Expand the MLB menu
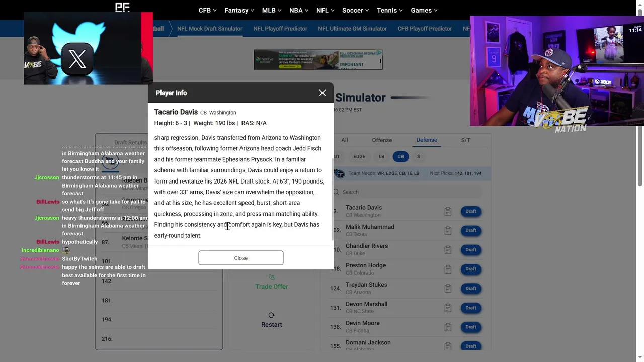The image size is (644, 362). (x=272, y=10)
